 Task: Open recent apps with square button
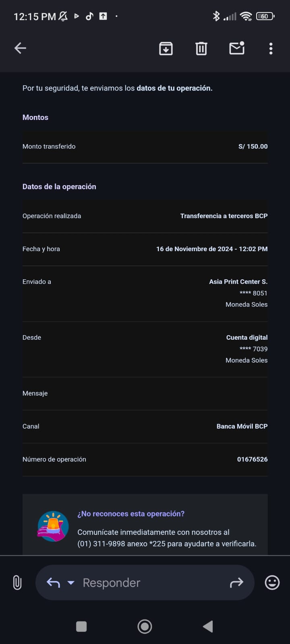(x=81, y=626)
